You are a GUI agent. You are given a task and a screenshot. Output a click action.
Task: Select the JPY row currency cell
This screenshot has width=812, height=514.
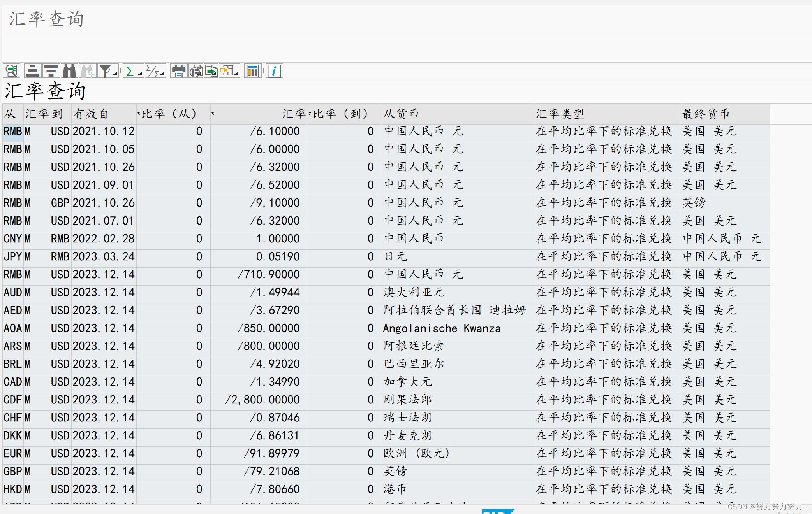(12, 257)
